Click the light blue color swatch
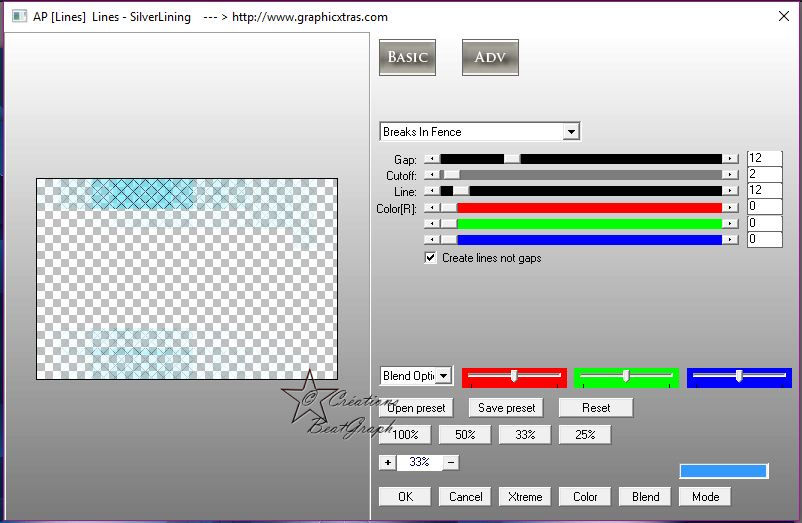The height and width of the screenshot is (523, 802). pyautogui.click(x=723, y=471)
